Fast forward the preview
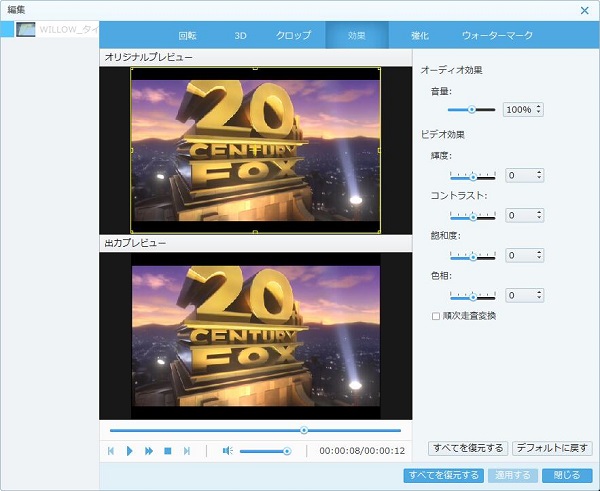The height and width of the screenshot is (491, 600). pyautogui.click(x=149, y=451)
